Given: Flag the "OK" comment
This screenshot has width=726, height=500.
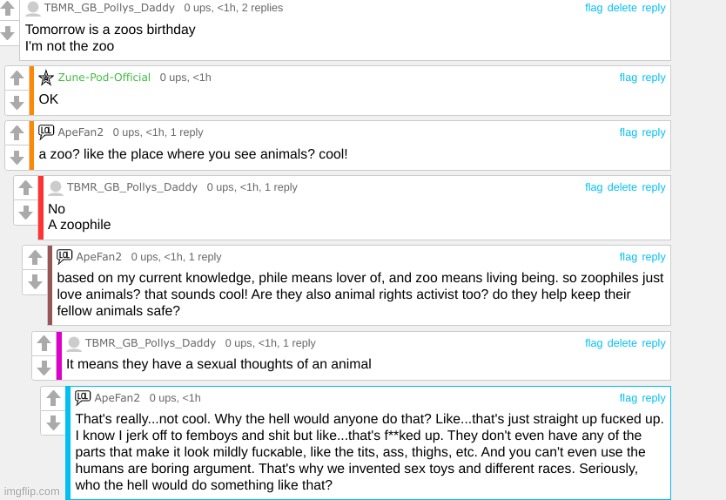Looking at the screenshot, I should coord(628,77).
